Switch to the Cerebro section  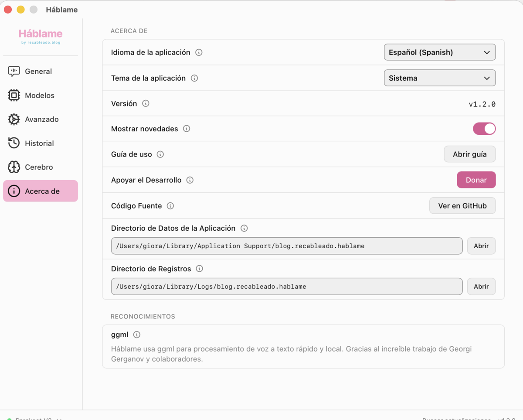coord(40,167)
